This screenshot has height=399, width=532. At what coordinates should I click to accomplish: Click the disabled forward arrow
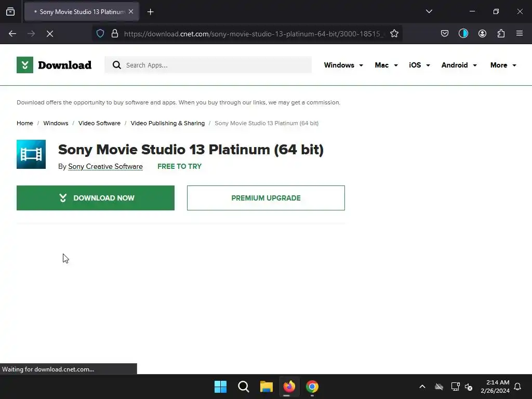31,34
